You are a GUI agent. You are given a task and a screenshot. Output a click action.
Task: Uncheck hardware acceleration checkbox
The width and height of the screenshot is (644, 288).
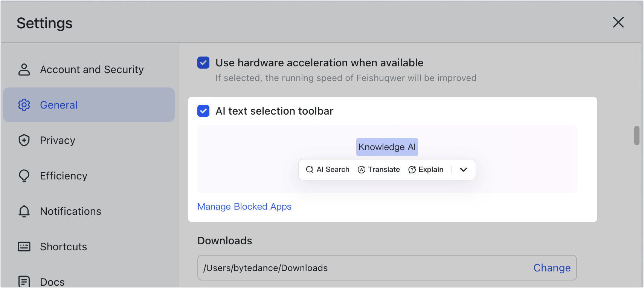click(203, 63)
